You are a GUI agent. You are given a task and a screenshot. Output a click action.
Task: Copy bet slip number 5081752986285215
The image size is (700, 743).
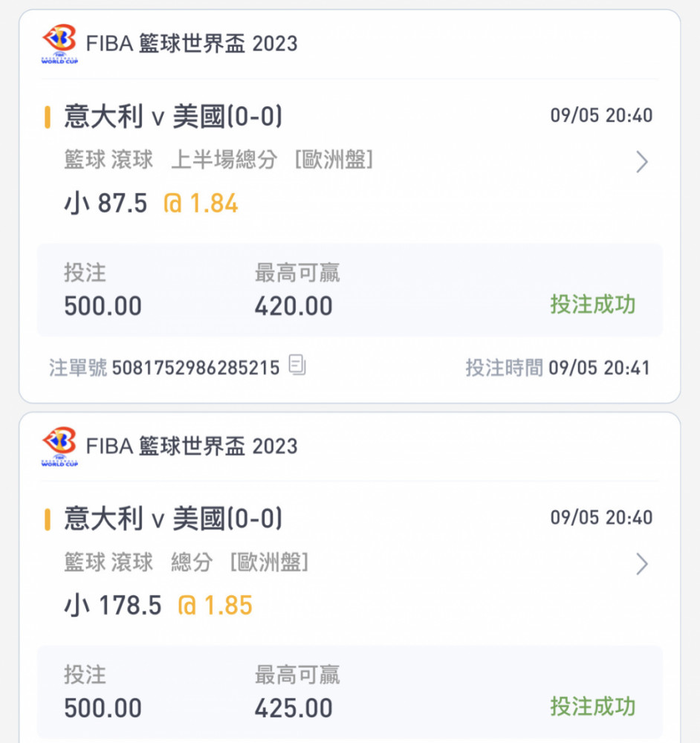coord(297,366)
